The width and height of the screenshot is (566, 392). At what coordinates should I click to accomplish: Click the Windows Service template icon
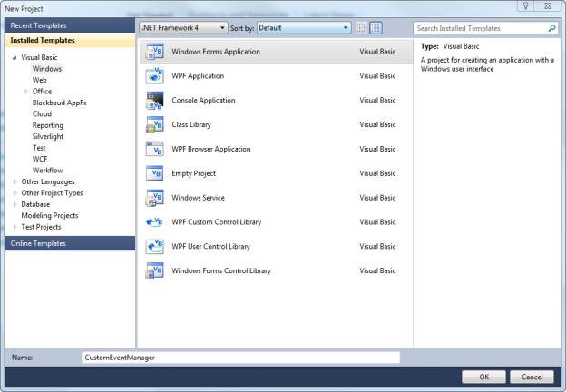click(153, 198)
